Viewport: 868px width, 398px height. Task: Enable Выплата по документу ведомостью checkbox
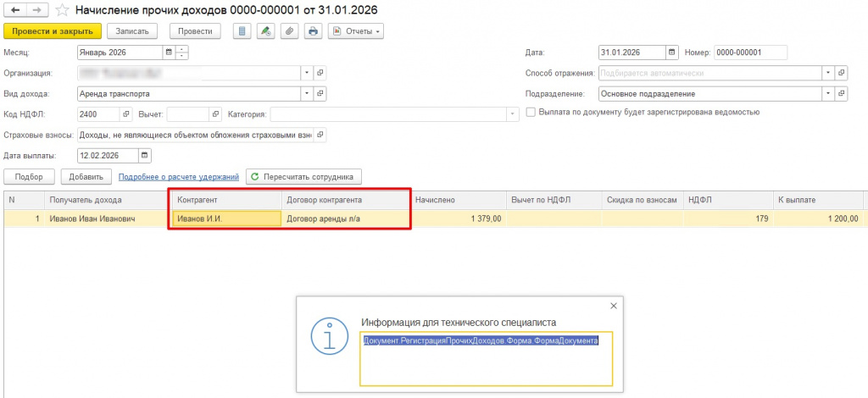(x=531, y=113)
